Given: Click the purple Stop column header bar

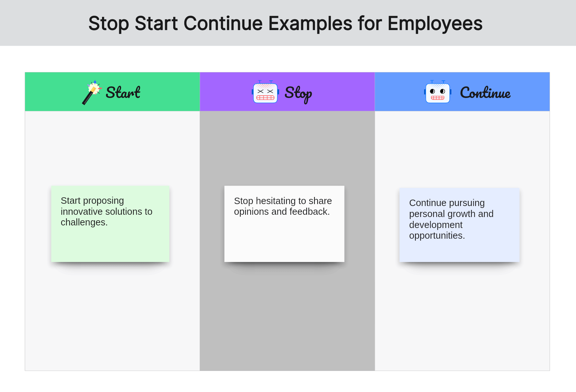Looking at the screenshot, I should 287,92.
